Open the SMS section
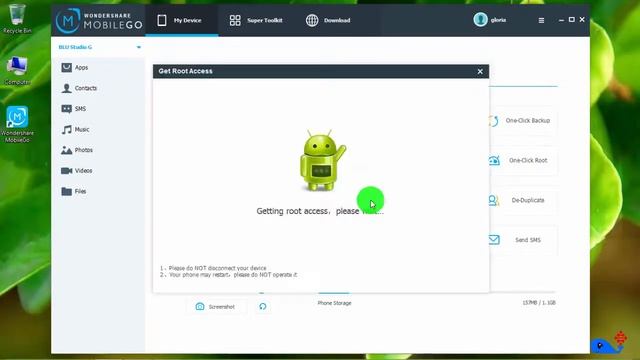The width and height of the screenshot is (640, 360). pyautogui.click(x=74, y=109)
